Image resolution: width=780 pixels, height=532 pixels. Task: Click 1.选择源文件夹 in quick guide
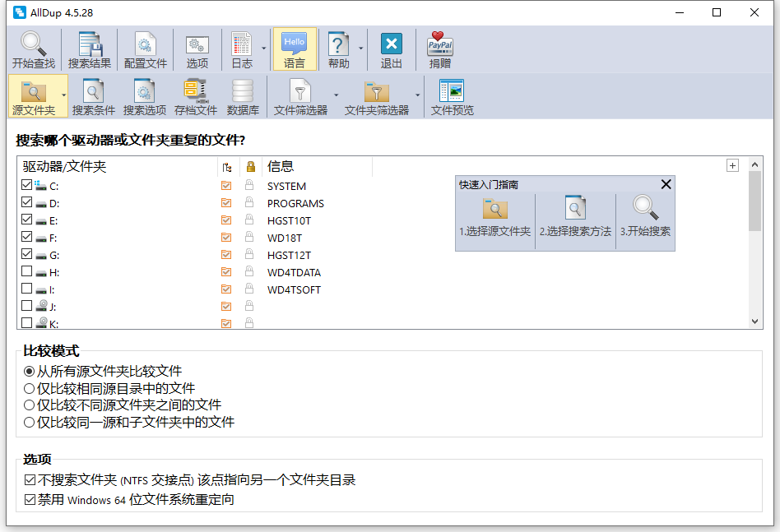tap(495, 218)
